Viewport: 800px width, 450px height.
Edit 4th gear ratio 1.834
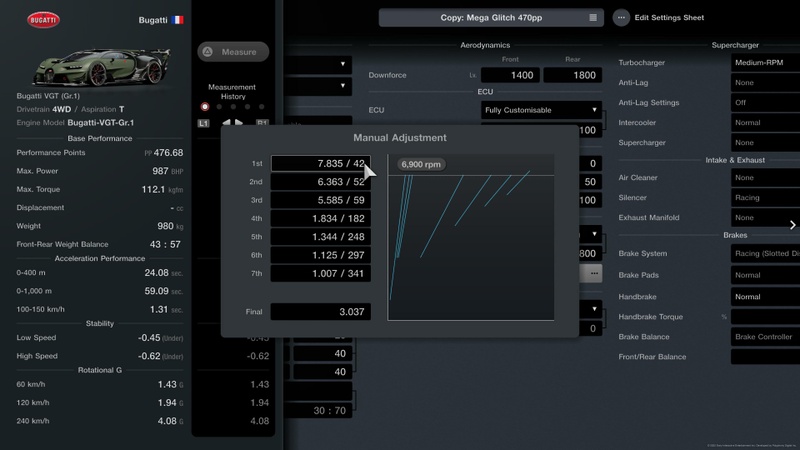[320, 218]
